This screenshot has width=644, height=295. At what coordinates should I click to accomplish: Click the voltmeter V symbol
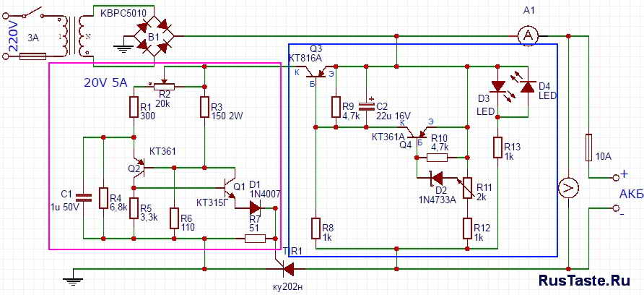coord(569,189)
